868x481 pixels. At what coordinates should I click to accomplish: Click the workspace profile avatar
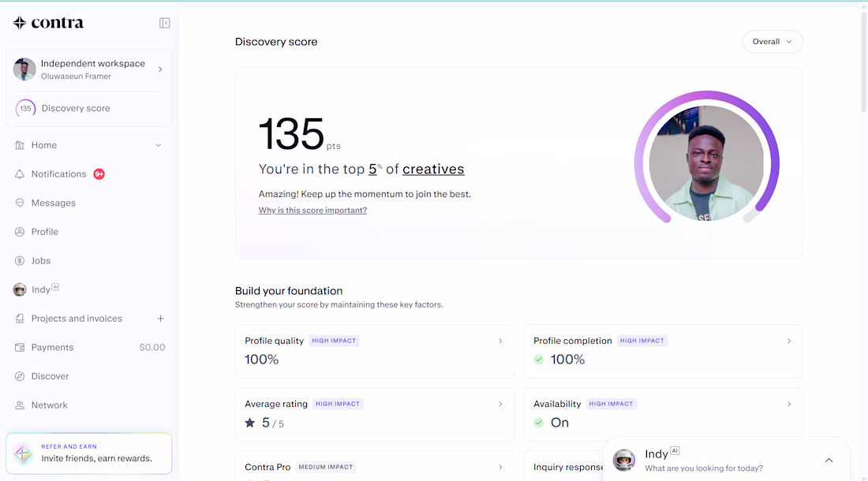[24, 69]
